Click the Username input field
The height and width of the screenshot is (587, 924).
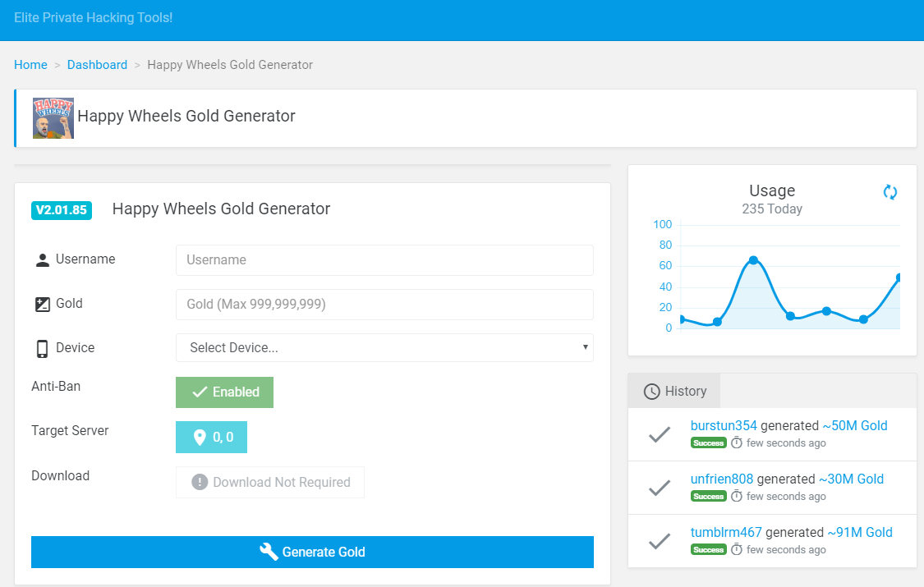coord(384,260)
